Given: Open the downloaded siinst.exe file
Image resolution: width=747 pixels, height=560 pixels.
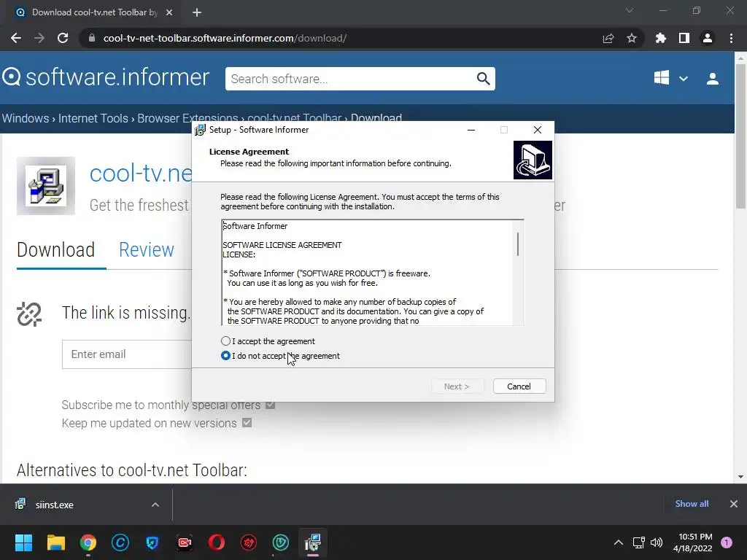Looking at the screenshot, I should (x=54, y=505).
